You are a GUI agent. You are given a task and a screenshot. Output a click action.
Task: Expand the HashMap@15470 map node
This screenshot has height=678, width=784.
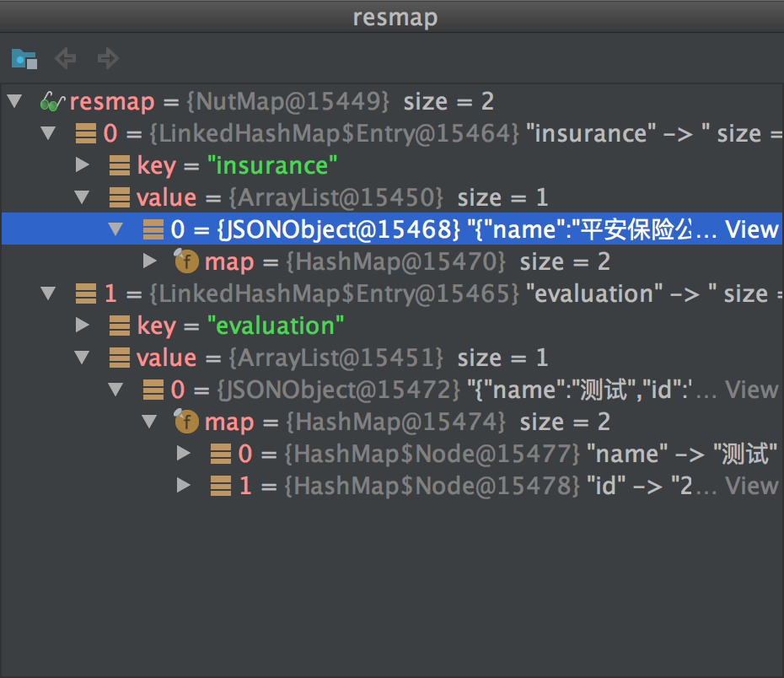[150, 261]
